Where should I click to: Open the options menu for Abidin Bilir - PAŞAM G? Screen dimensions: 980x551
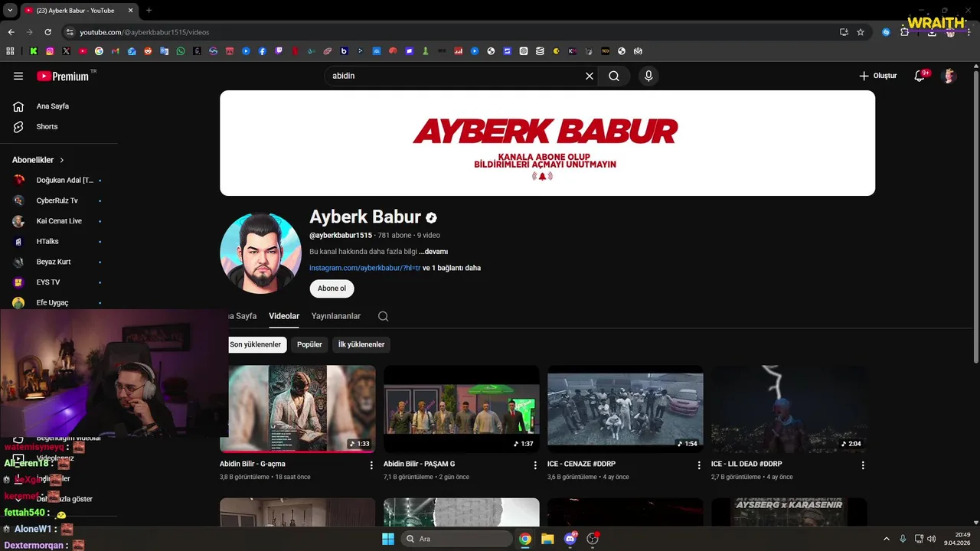click(535, 465)
